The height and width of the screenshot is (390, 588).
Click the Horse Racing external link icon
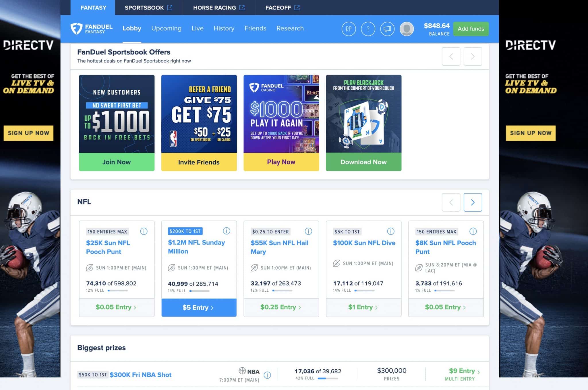[x=242, y=7]
